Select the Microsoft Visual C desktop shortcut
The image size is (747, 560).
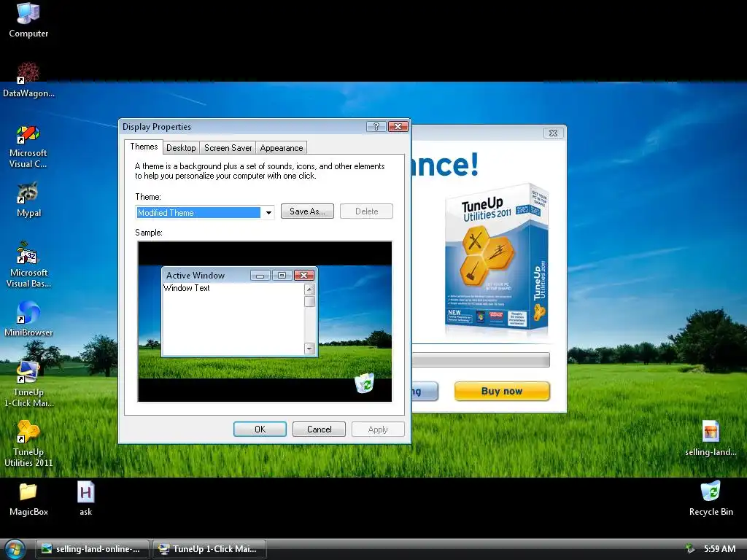tap(28, 146)
